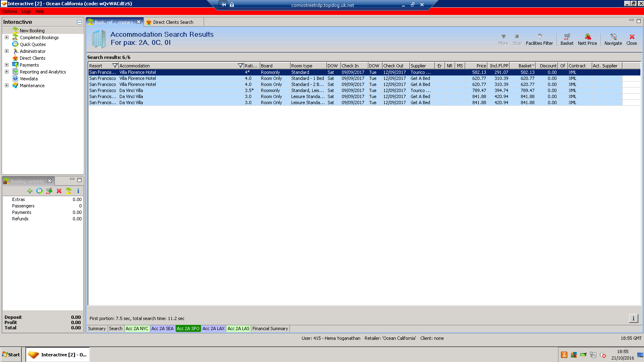Viewport: 644px width, 362px height.
Task: Click the cart with green arrow icon
Action: click(49, 191)
